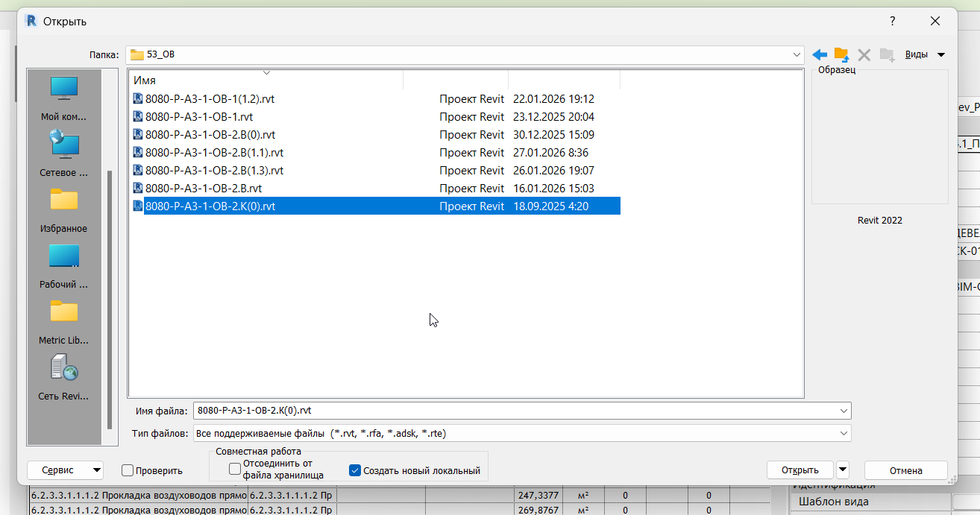Click arrow next to Открыть button
This screenshot has width=980, height=515.
843,470
